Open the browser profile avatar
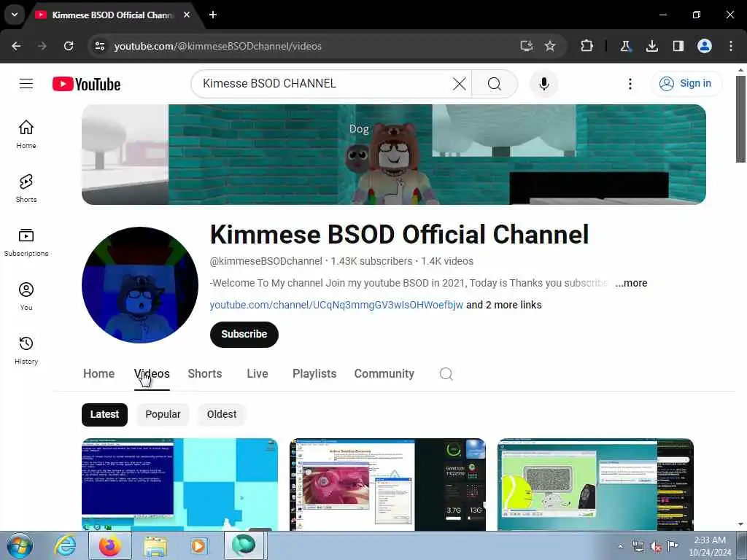The image size is (747, 560). point(705,46)
